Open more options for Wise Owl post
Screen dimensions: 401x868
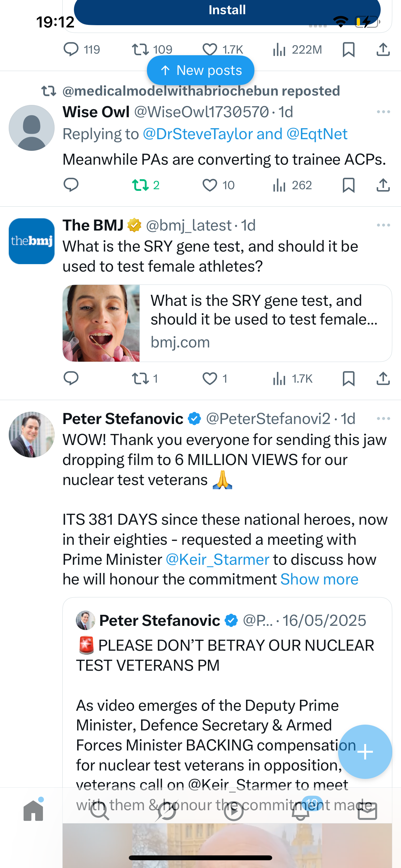point(383,112)
